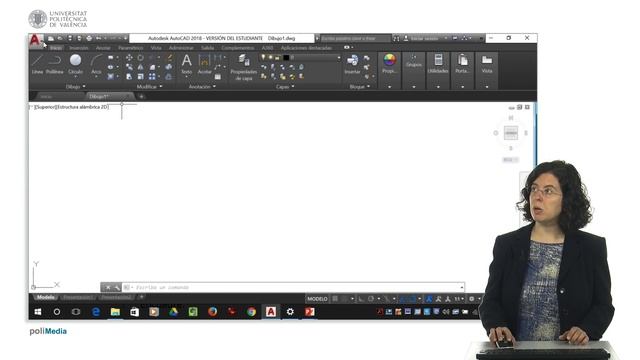640x360 pixels.
Task: Open the AutoCAD application menu (red A logo)
Action: click(x=35, y=40)
